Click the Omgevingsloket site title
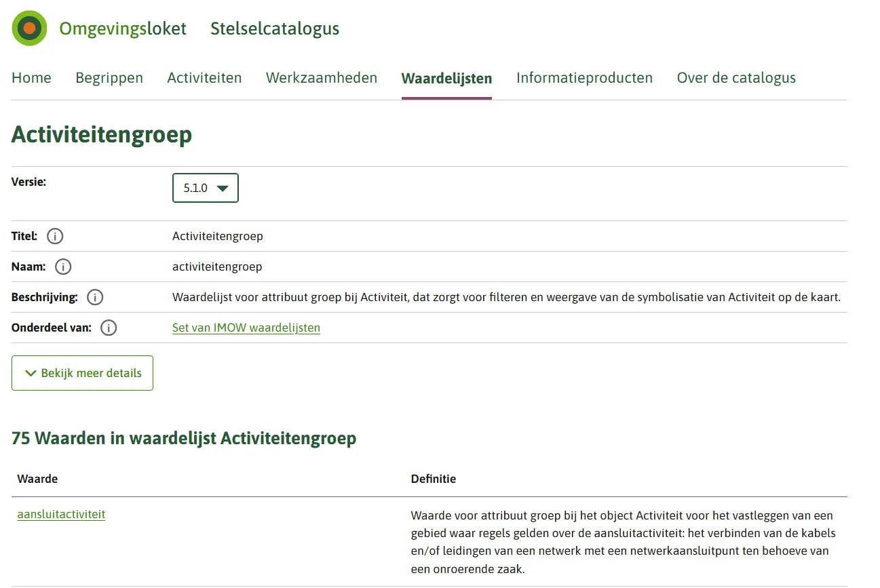This screenshot has height=588, width=880. coord(123,28)
